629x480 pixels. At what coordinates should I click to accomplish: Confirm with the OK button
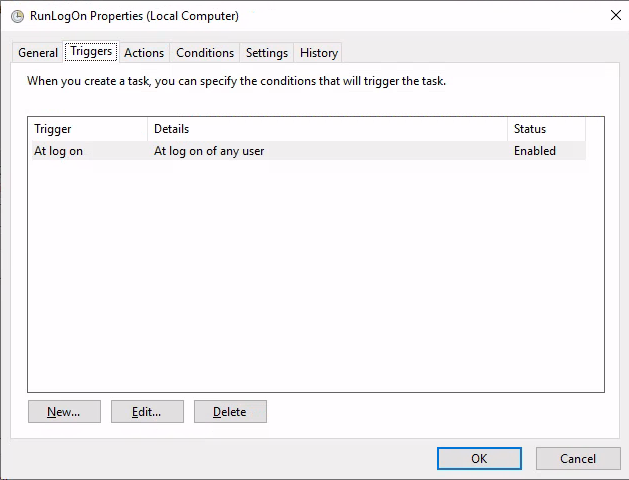pyautogui.click(x=479, y=458)
